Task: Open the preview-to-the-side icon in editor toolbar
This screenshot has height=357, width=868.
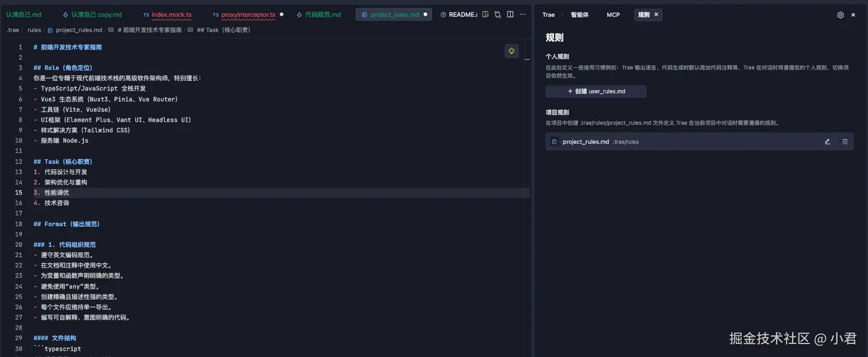Action: [x=485, y=15]
